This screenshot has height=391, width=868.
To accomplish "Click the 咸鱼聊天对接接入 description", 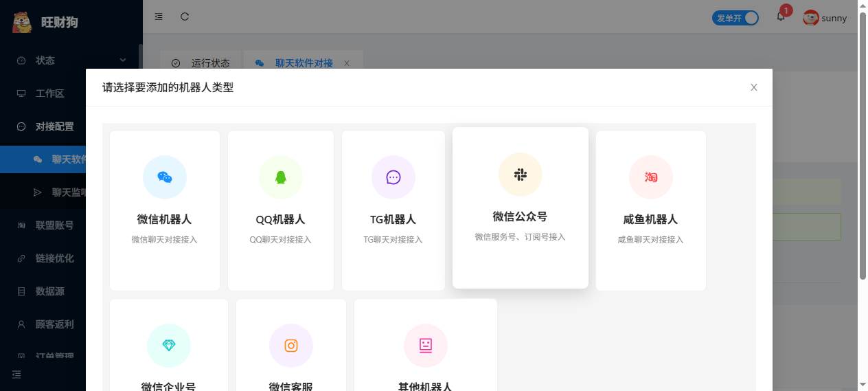I will [x=651, y=240].
